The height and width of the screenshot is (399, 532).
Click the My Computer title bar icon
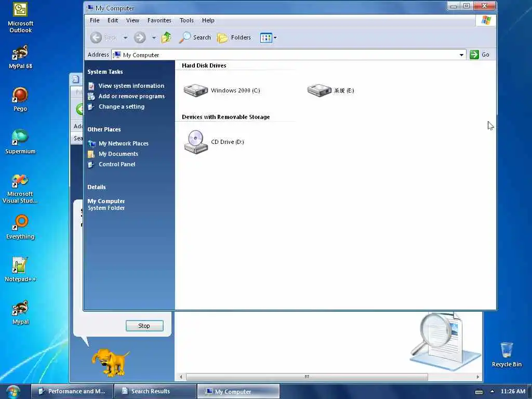click(x=90, y=7)
